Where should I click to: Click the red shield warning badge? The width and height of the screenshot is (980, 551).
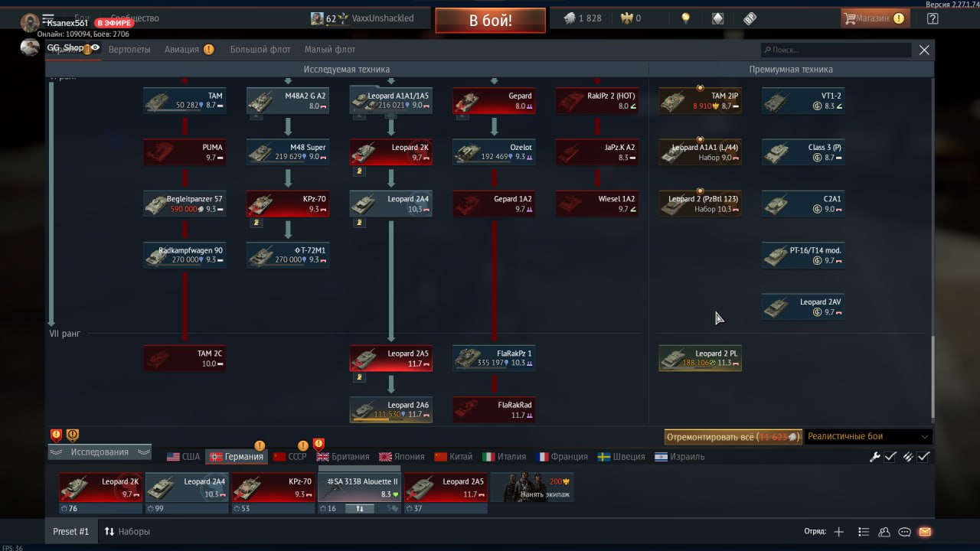click(x=56, y=435)
